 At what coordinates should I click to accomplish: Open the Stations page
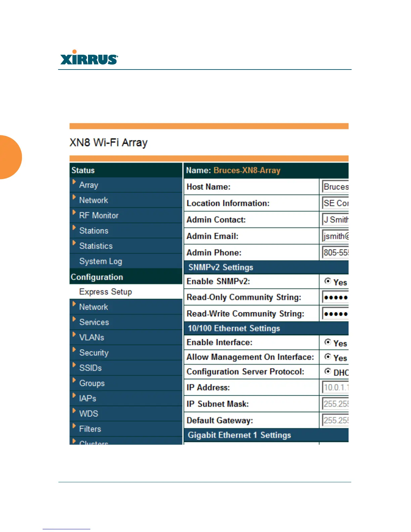pyautogui.click(x=94, y=231)
